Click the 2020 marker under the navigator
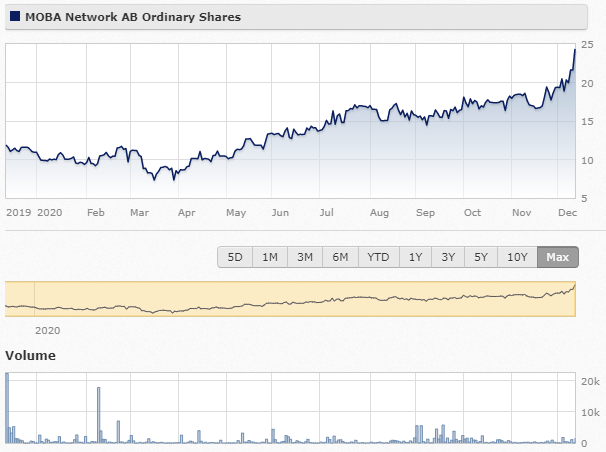The width and height of the screenshot is (606, 452). 48,331
